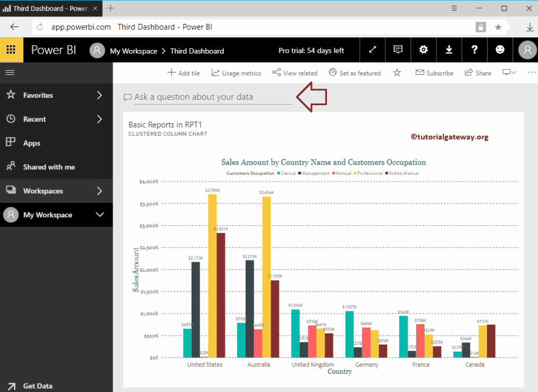The height and width of the screenshot is (392, 538).
Task: Collapse the navigation pane with the hamburger icon
Action: 11,73
